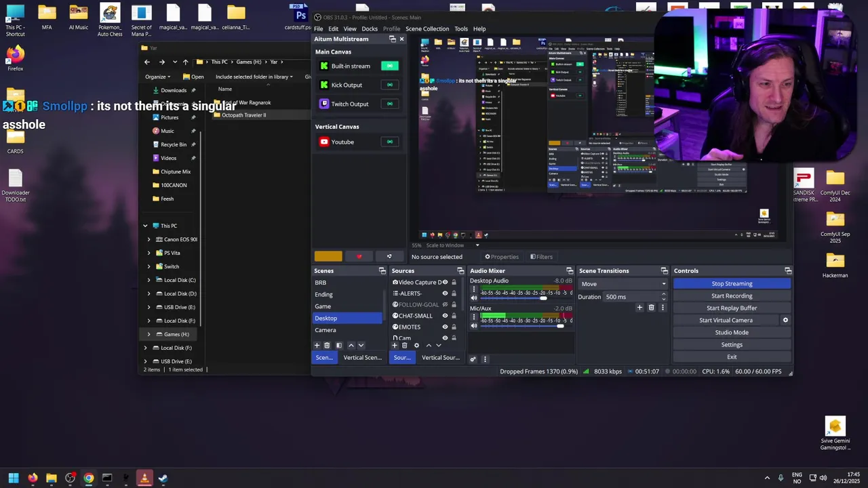
Task: Open OBS File menu
Action: point(318,28)
